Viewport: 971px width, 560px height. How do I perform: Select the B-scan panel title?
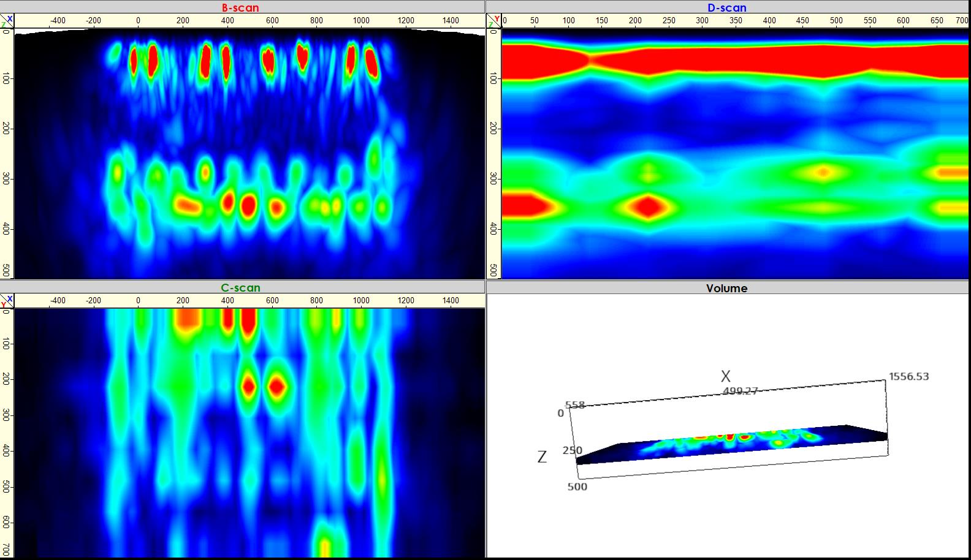[240, 8]
